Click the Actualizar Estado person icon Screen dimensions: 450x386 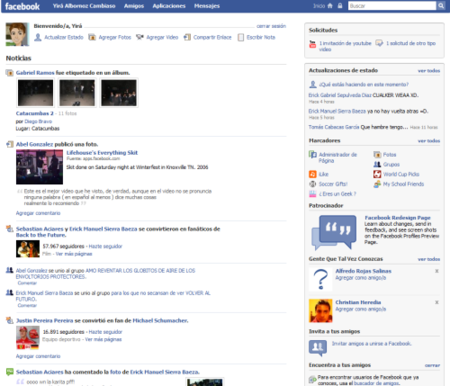pyautogui.click(x=38, y=37)
